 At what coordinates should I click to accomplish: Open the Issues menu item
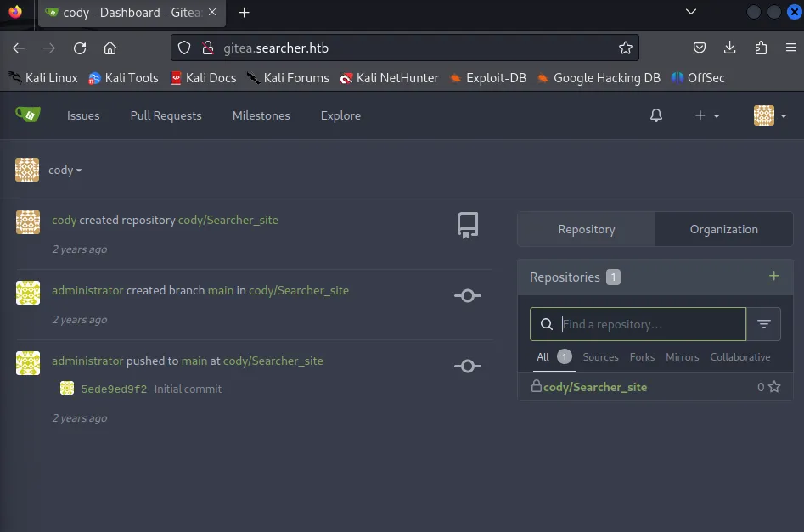tap(83, 116)
